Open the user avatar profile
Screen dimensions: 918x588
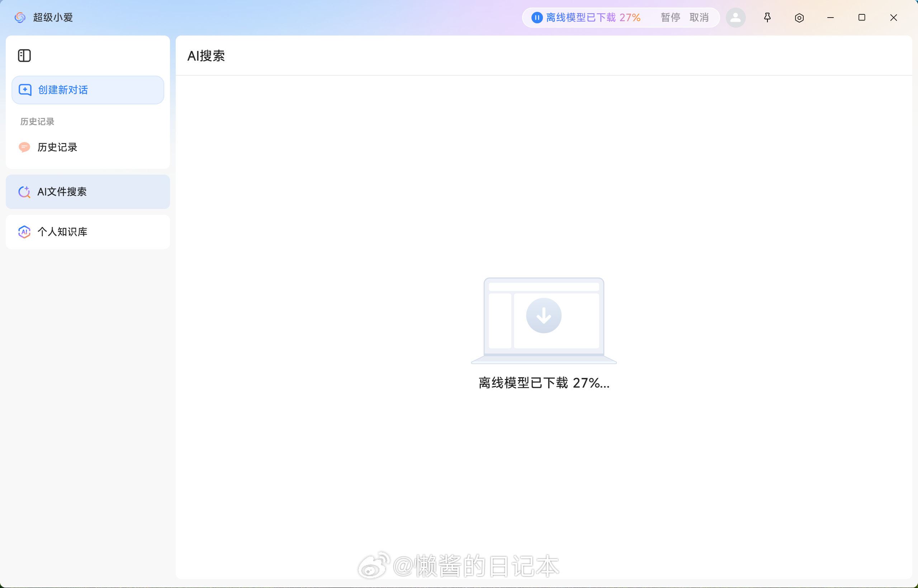pos(735,18)
